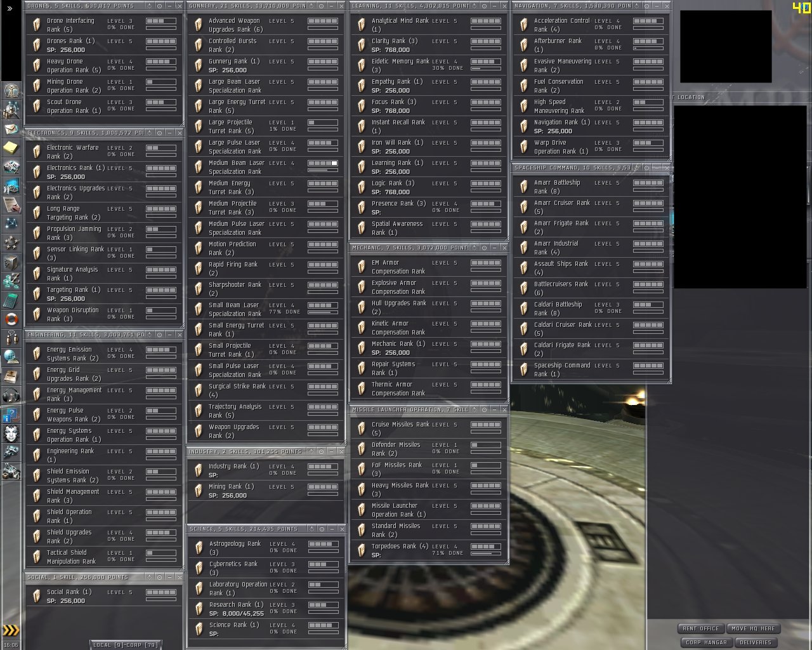The image size is (812, 650).
Task: Open the green calculator icon in sidebar
Action: 11,300
